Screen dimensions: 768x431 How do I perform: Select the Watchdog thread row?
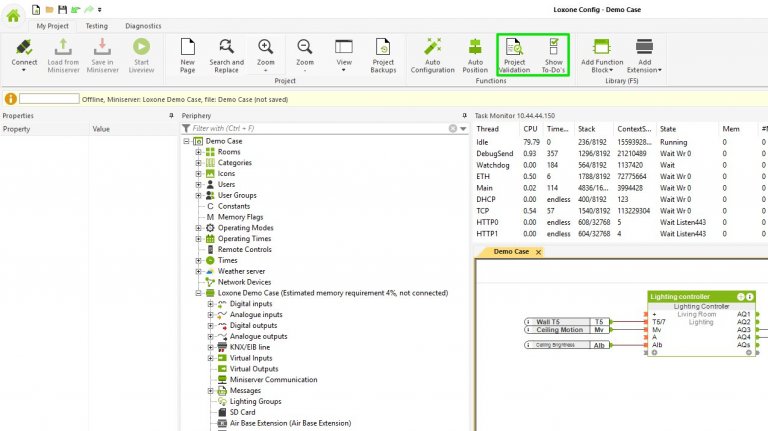coord(620,165)
